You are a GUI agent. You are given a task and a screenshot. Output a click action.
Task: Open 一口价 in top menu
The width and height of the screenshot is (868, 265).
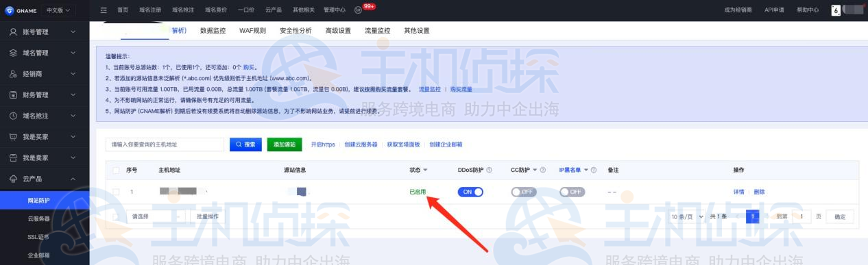245,10
